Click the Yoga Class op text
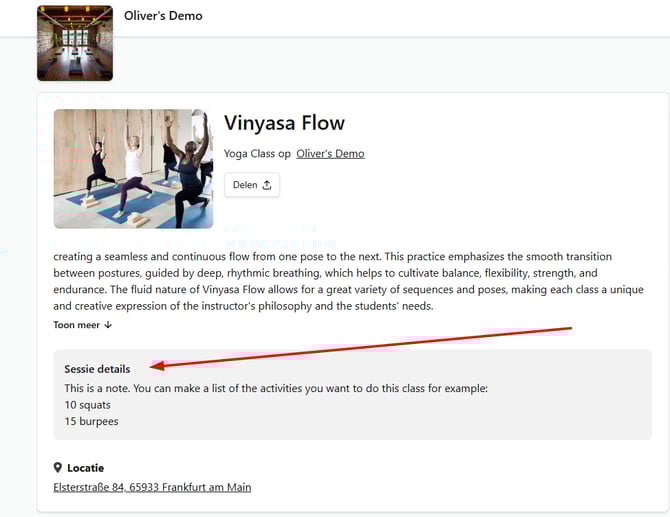 click(258, 153)
